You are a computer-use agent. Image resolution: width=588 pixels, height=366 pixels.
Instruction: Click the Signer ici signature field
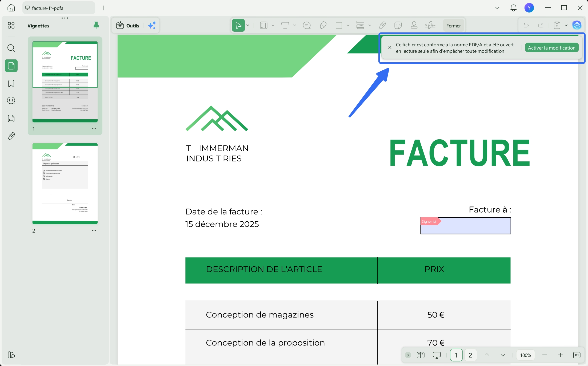[466, 226]
